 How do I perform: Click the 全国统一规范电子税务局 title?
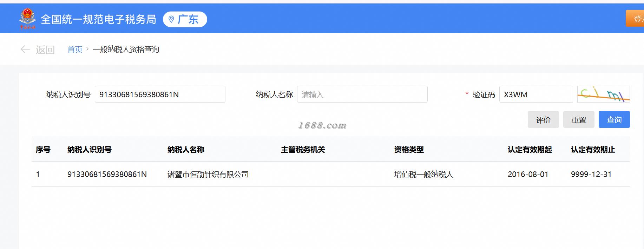pos(99,19)
